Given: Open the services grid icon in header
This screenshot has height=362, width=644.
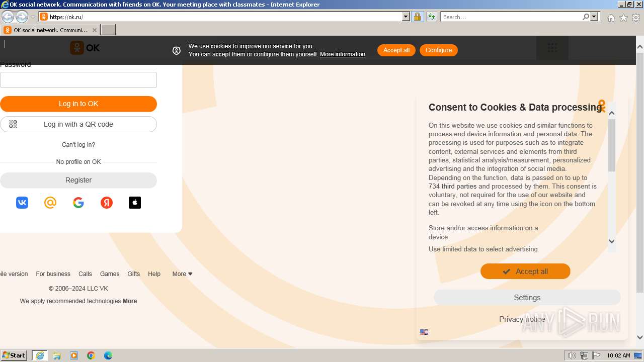Looking at the screenshot, I should pos(552,48).
